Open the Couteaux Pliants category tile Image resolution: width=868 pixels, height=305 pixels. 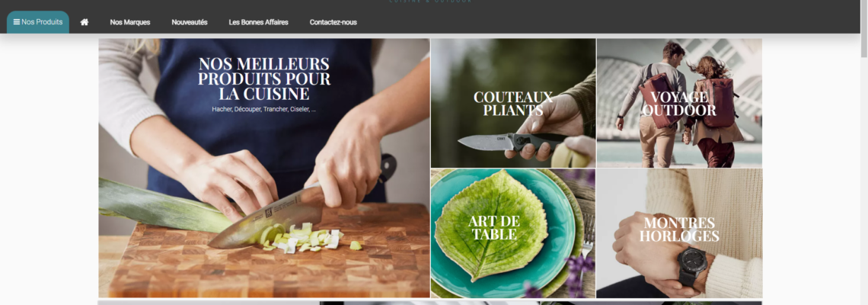513,103
